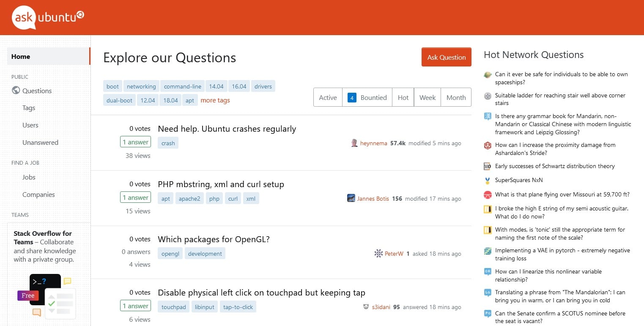Switch to the Hot tab

(403, 97)
